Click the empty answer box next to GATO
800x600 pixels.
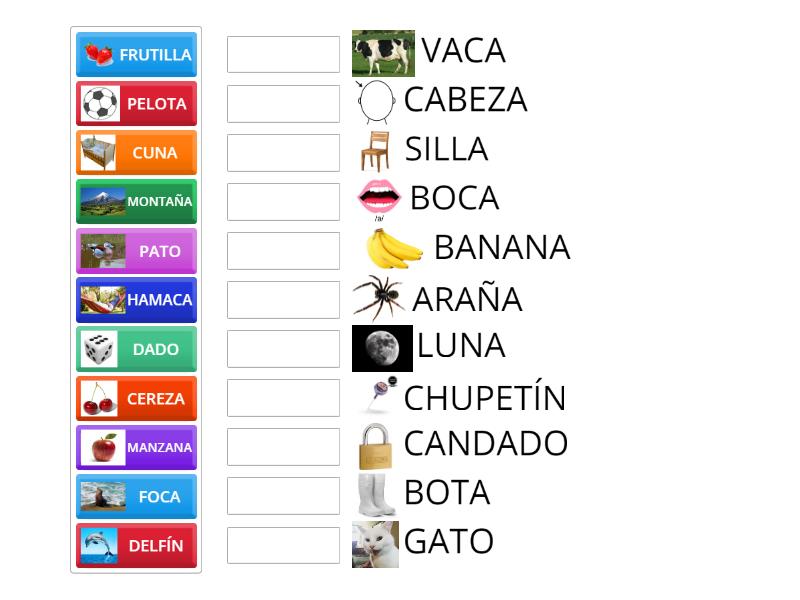point(283,545)
